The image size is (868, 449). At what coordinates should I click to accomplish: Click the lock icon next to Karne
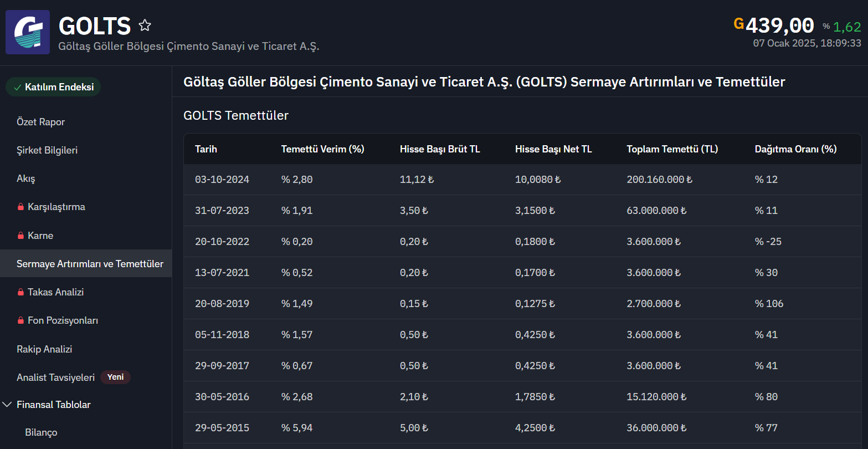[x=20, y=236]
